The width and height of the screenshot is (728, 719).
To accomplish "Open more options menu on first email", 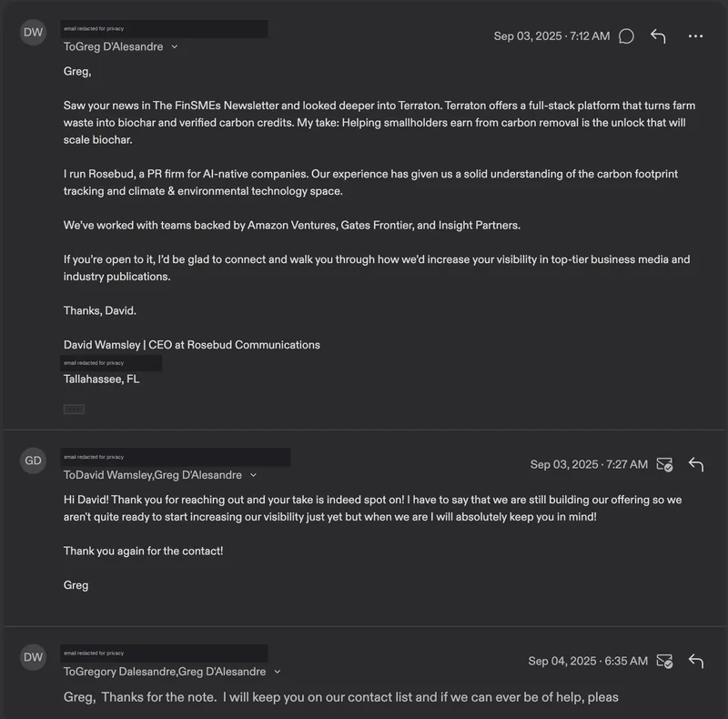I will tap(695, 36).
